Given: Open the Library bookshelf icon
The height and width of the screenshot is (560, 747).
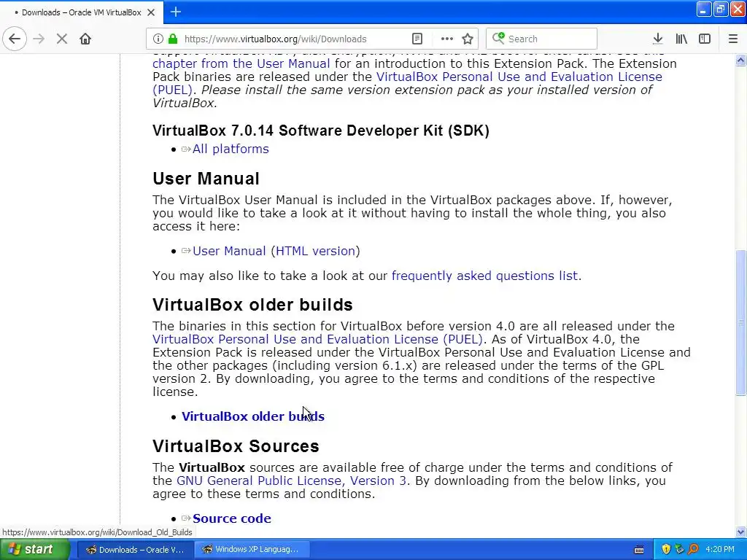Looking at the screenshot, I should click(x=681, y=39).
